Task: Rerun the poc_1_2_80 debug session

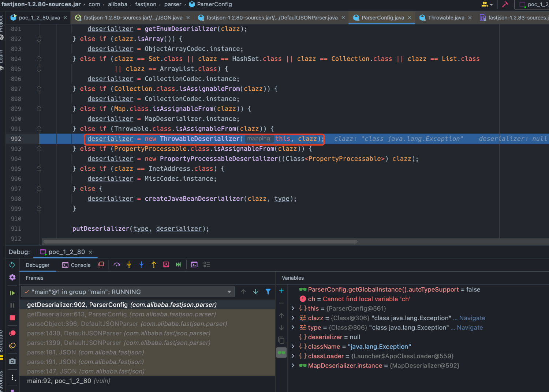Action: (x=12, y=265)
